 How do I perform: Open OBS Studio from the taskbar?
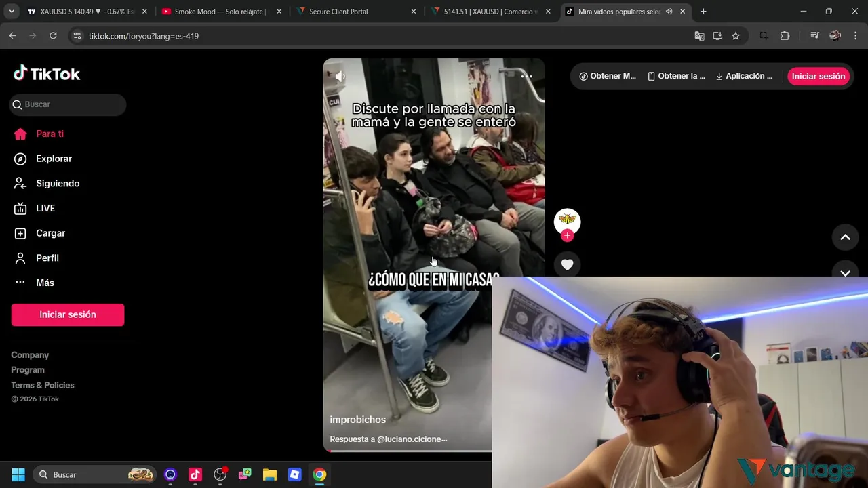tap(220, 474)
